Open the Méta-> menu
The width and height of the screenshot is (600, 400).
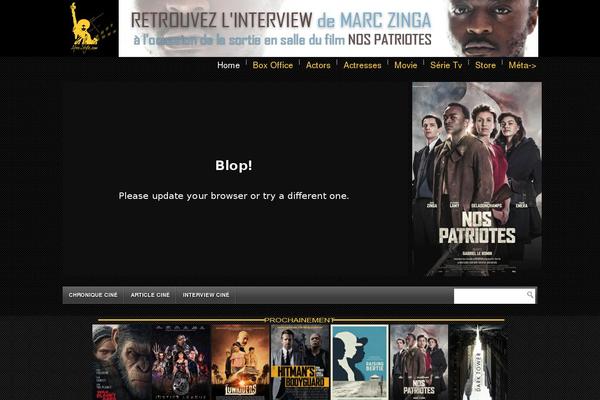pyautogui.click(x=522, y=65)
